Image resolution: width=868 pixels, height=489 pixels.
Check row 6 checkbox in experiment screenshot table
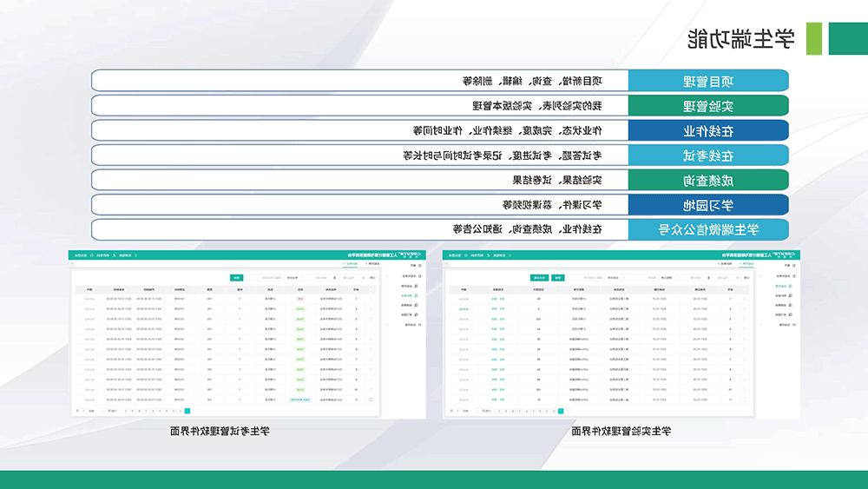[x=745, y=349]
